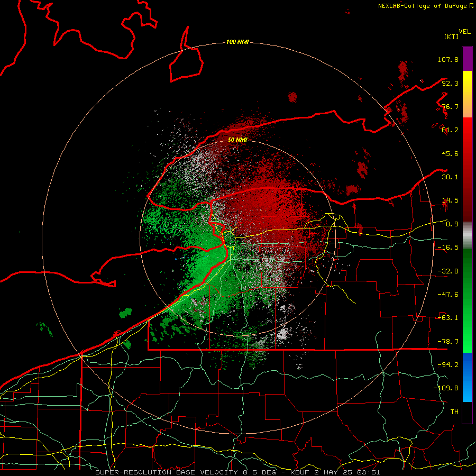Click the -63.1 velocity scale value
This screenshot has height=476, width=476.
[x=448, y=318]
